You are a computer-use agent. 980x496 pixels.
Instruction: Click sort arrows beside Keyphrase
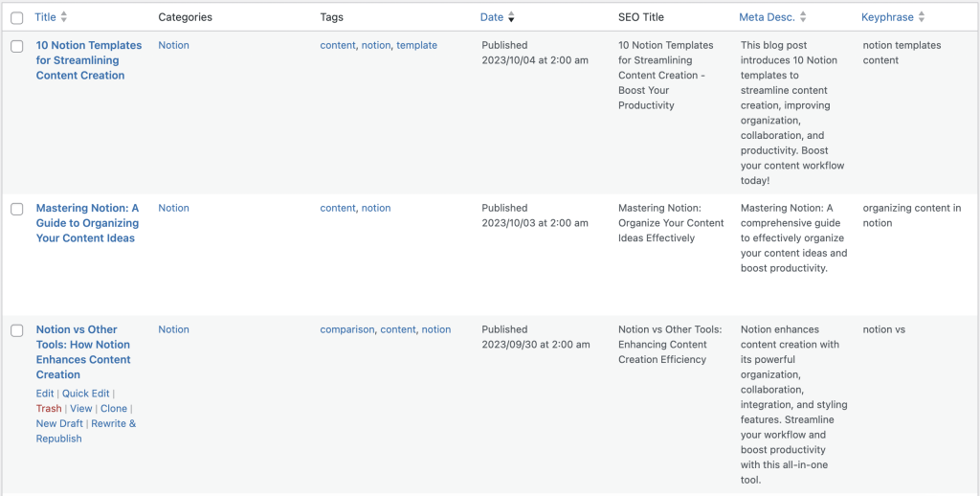(x=922, y=17)
